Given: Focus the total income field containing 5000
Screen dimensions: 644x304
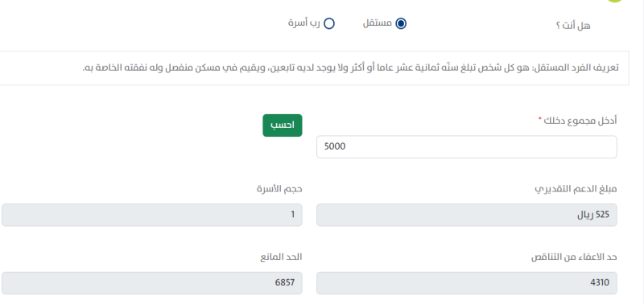Looking at the screenshot, I should pyautogui.click(x=467, y=147).
